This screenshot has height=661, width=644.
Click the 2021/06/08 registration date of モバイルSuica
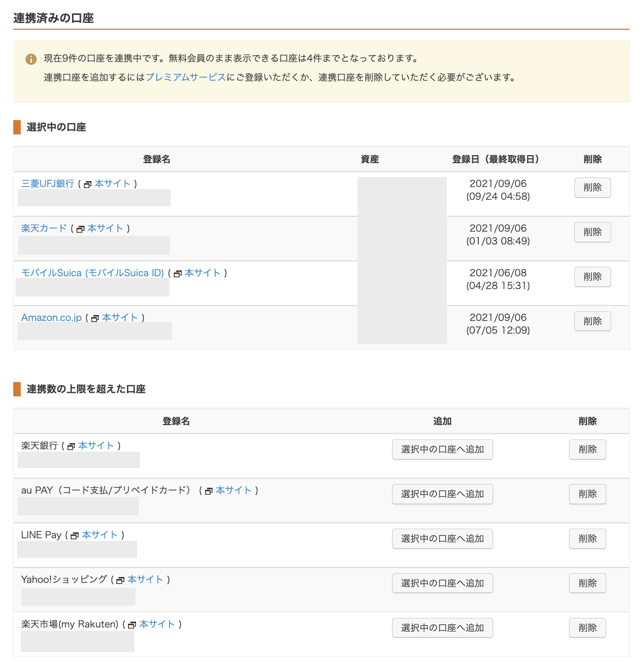pos(498,273)
